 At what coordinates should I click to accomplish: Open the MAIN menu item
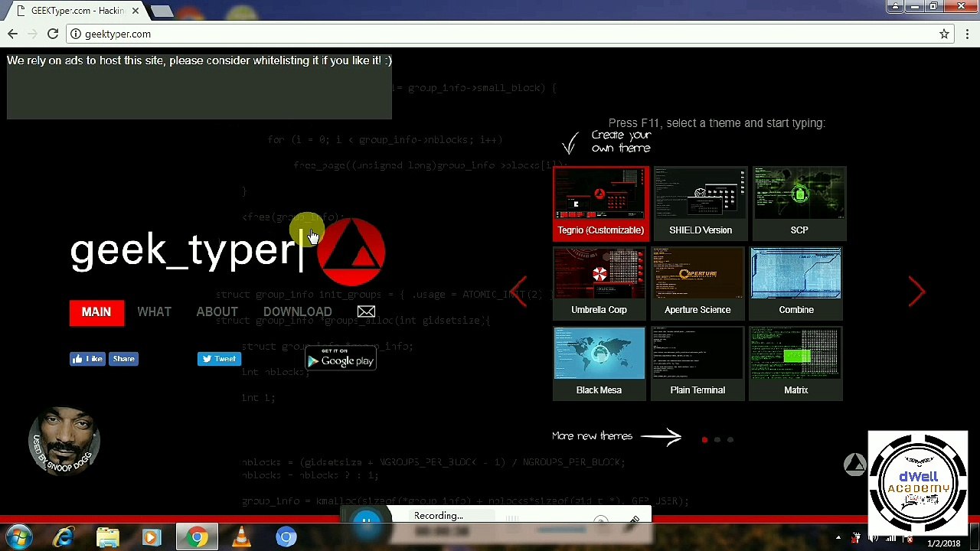[96, 312]
